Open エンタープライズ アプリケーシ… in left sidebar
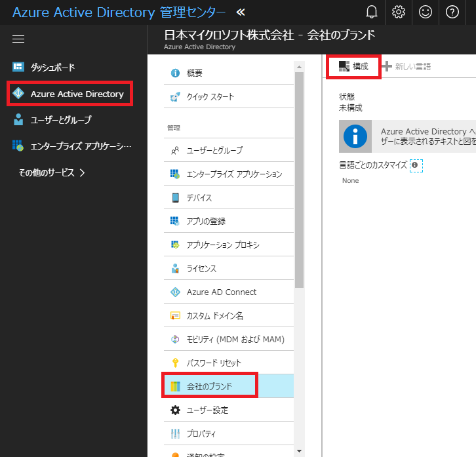This screenshot has width=476, height=457. coord(81,146)
